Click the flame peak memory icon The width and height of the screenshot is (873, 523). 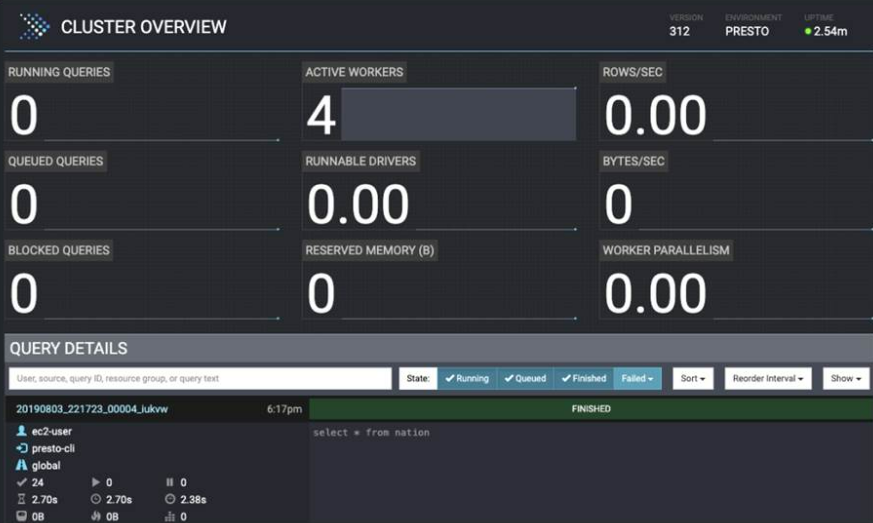(x=96, y=516)
